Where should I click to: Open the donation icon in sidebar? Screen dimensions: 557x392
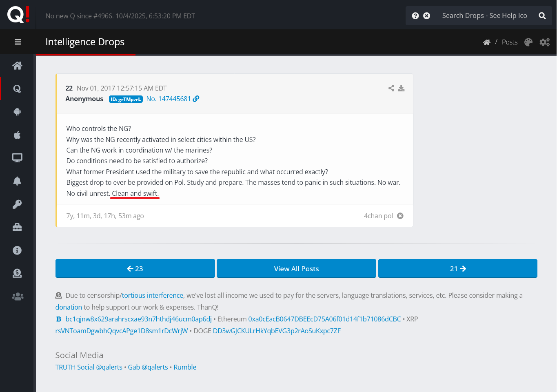[17, 273]
